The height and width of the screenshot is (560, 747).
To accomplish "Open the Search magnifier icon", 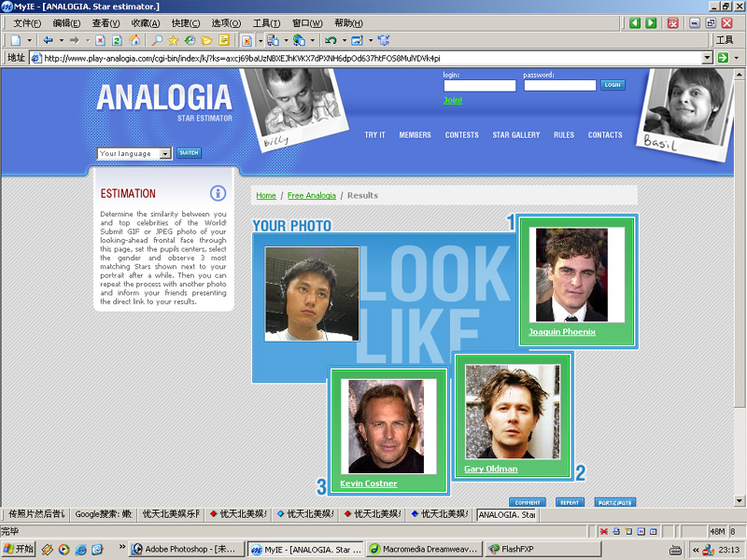I will point(157,40).
